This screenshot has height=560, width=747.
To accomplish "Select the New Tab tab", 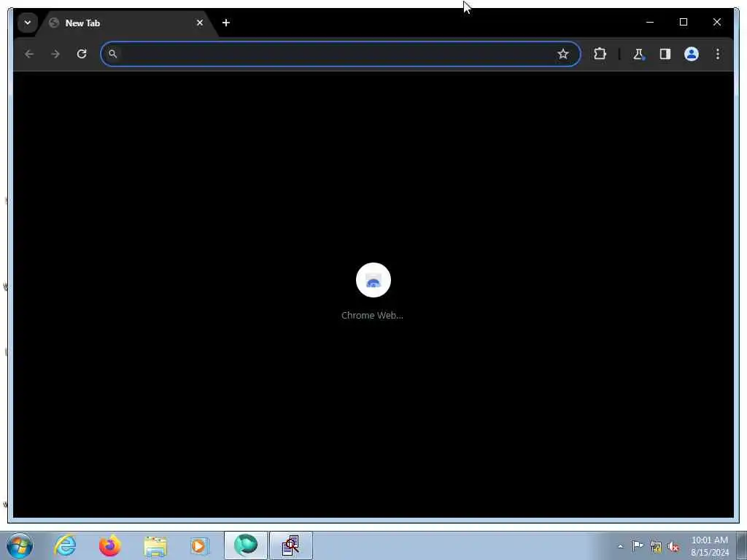I will (x=127, y=23).
